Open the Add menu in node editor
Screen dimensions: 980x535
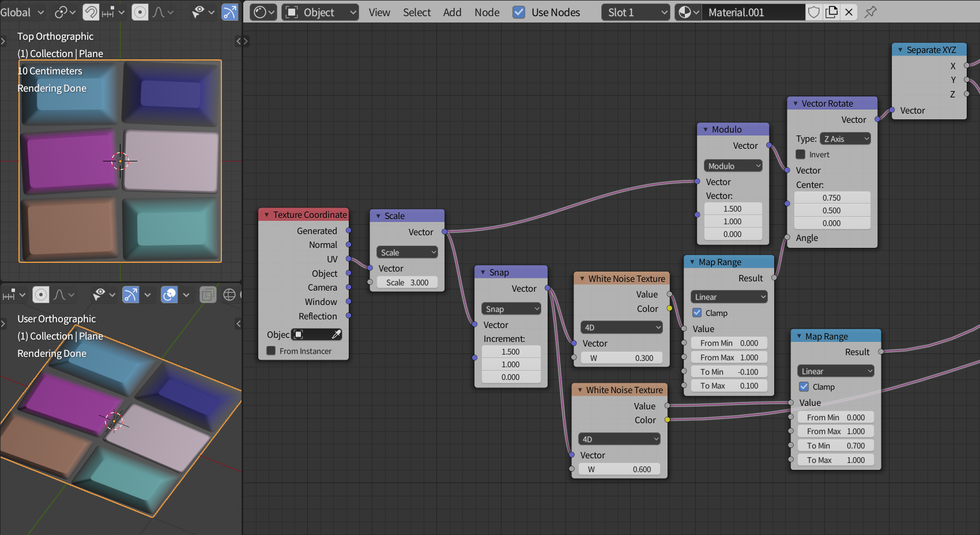click(x=453, y=12)
